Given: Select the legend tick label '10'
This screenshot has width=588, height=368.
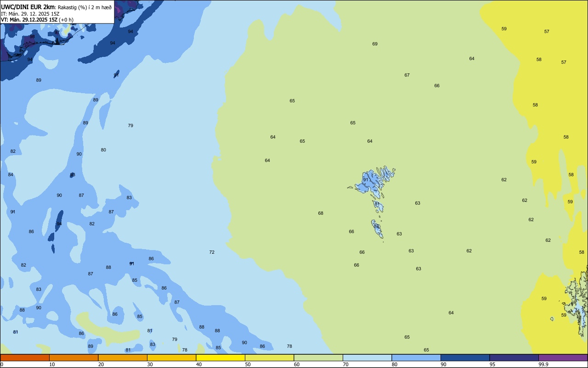Looking at the screenshot, I should (52, 364).
